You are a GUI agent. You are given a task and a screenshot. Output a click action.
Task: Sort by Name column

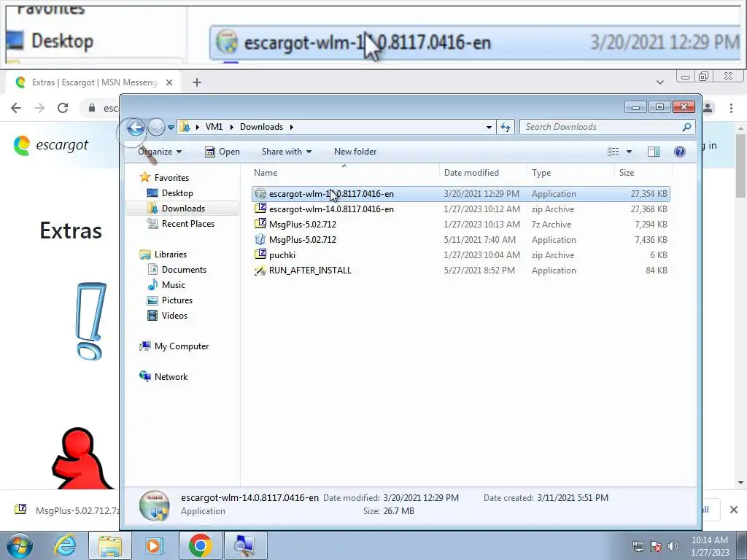[344, 172]
